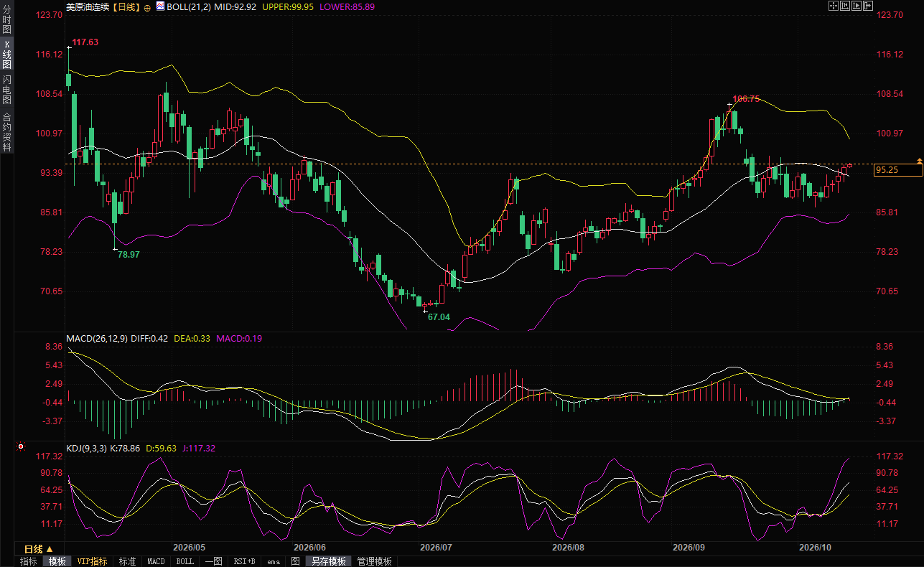Apply the 标准 template
The image size is (924, 567).
point(128,561)
